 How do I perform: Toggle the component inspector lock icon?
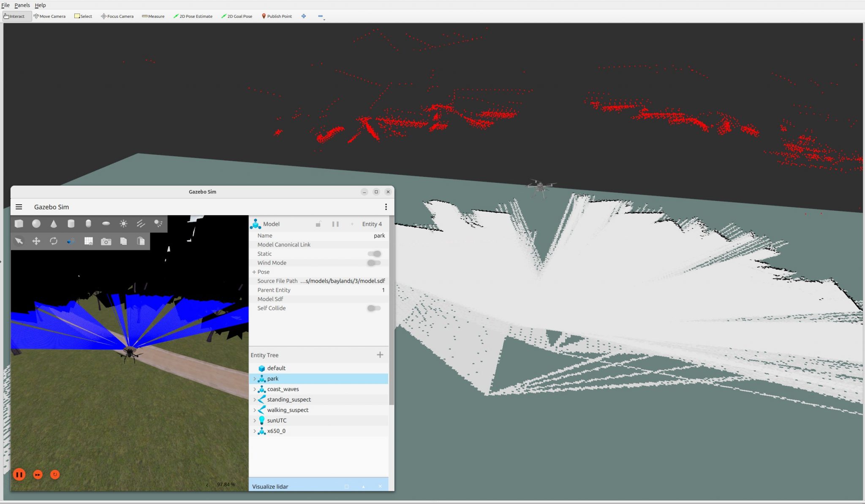pos(318,224)
